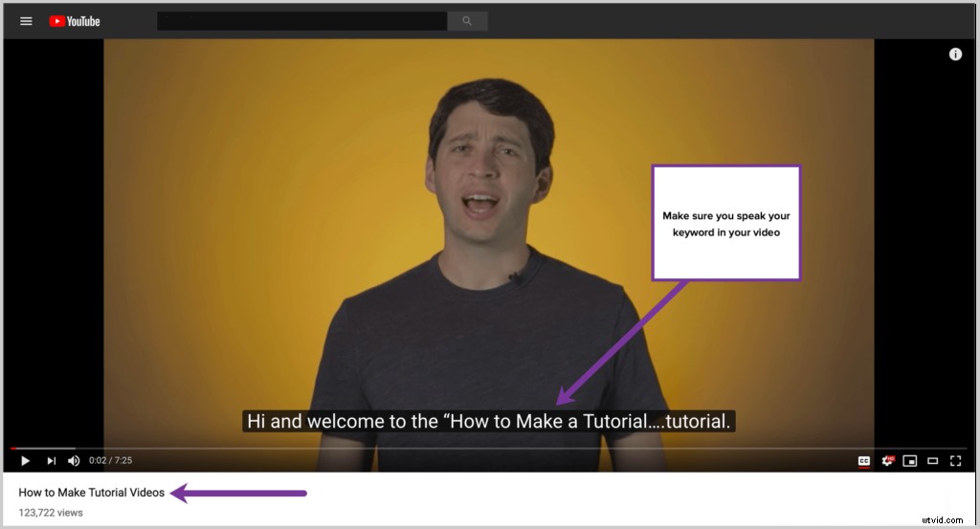
Task: Click the 0:02 / 7:25 time display
Action: point(111,460)
